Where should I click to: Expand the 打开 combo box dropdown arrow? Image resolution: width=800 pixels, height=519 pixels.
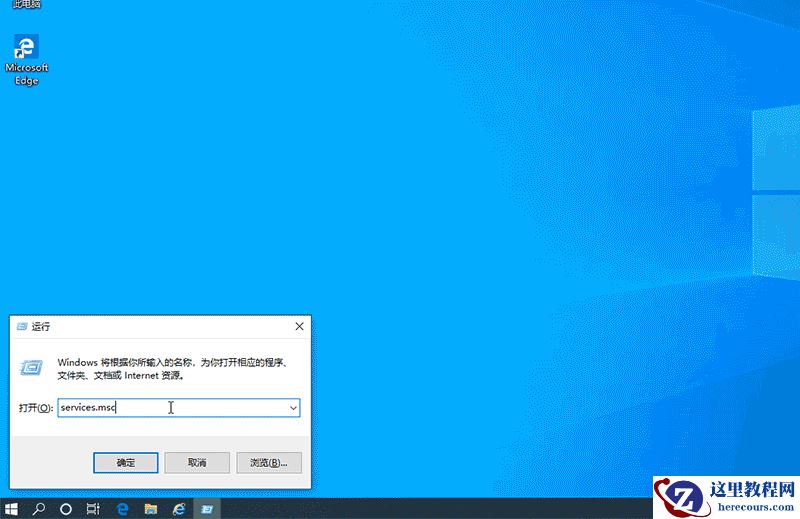click(x=293, y=408)
